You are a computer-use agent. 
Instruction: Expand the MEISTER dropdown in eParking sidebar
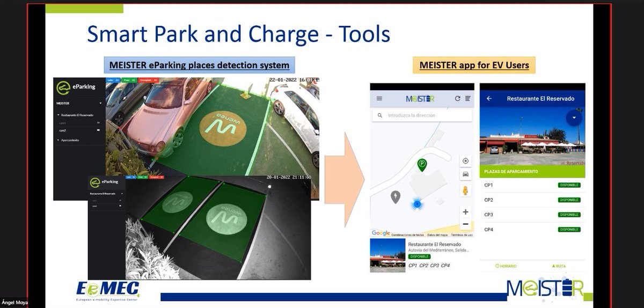click(100, 104)
